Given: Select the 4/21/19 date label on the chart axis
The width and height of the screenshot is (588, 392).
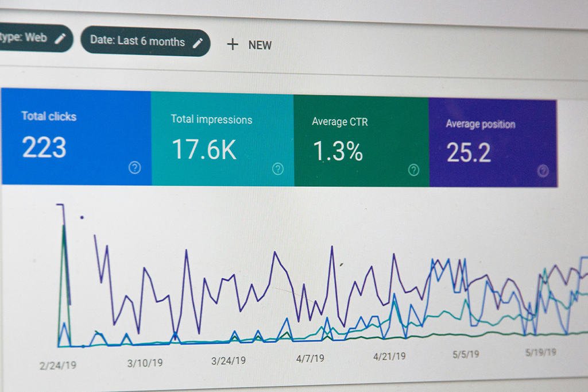Looking at the screenshot, I should [x=389, y=356].
